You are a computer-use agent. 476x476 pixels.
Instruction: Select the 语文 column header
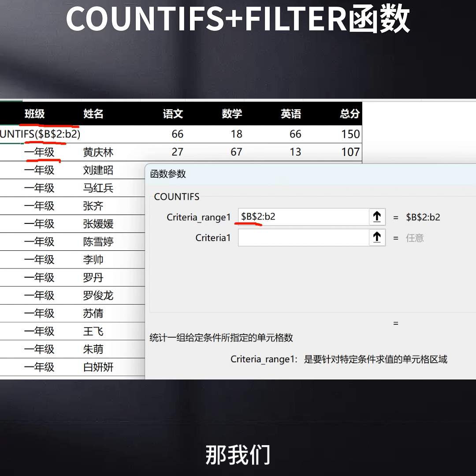tap(173, 114)
